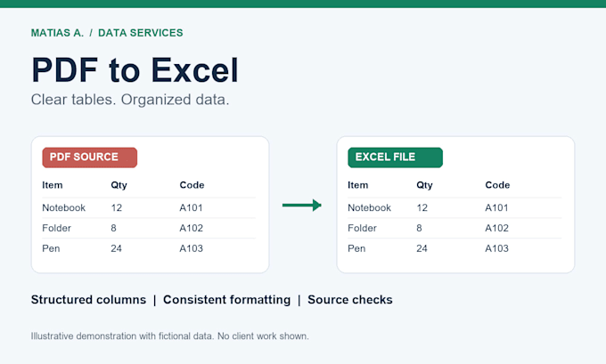Viewport: 606px width, 364px height.
Task: Click code "A102" in PDF SOURCE table
Action: tap(191, 228)
